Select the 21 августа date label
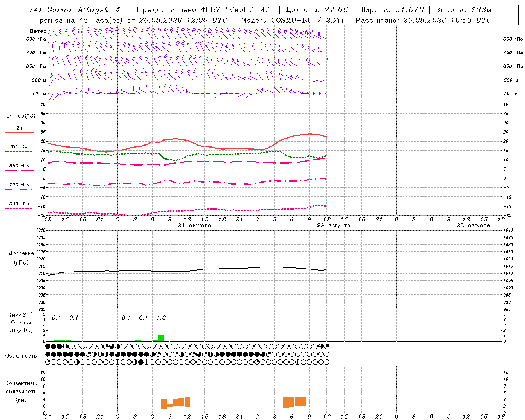525x420 pixels. pos(194,226)
